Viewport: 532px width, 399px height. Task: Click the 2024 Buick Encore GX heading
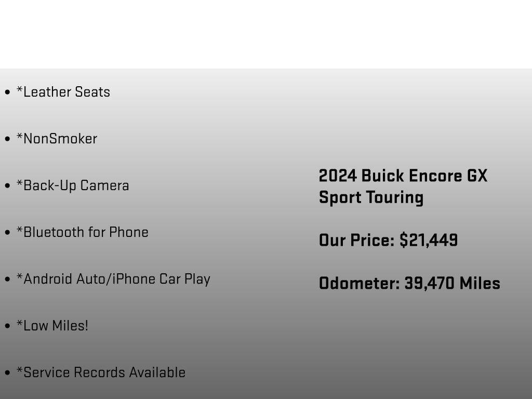403,176
